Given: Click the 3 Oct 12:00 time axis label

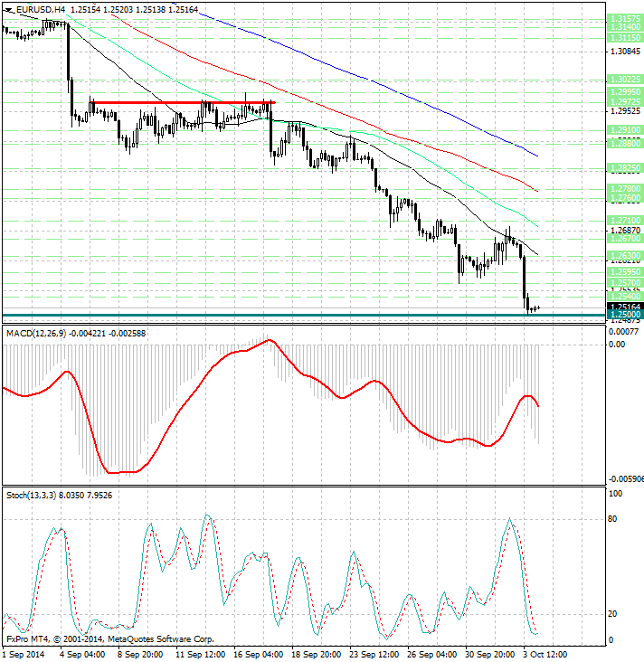Looking at the screenshot, I should [x=545, y=655].
